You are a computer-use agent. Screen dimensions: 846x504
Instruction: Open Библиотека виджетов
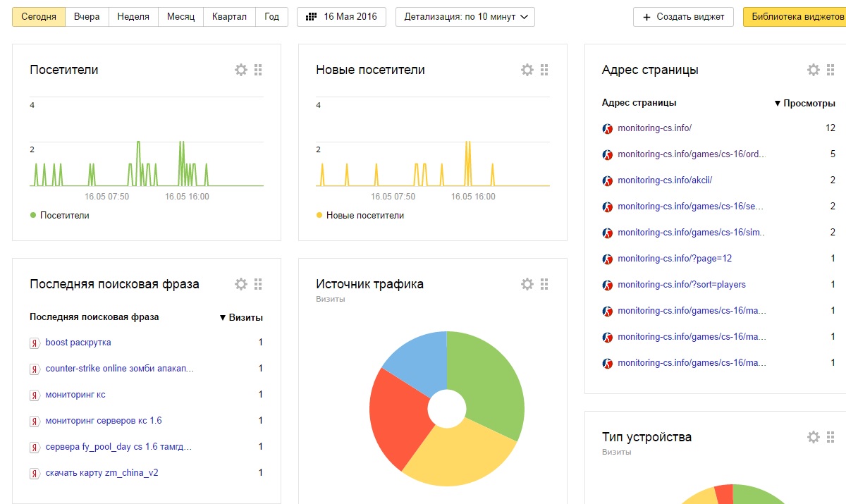(x=795, y=17)
